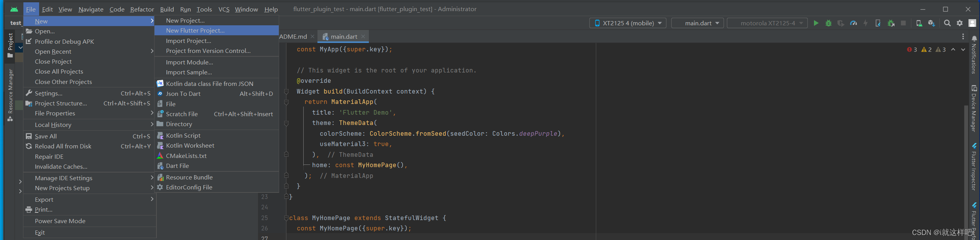
Task: Open Device Manager toolbar icon
Action: (919, 23)
